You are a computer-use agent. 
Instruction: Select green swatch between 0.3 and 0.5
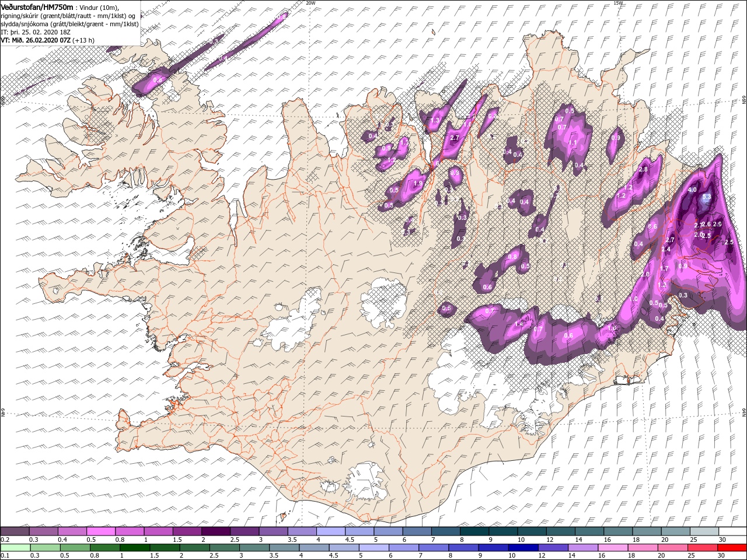[45, 548]
